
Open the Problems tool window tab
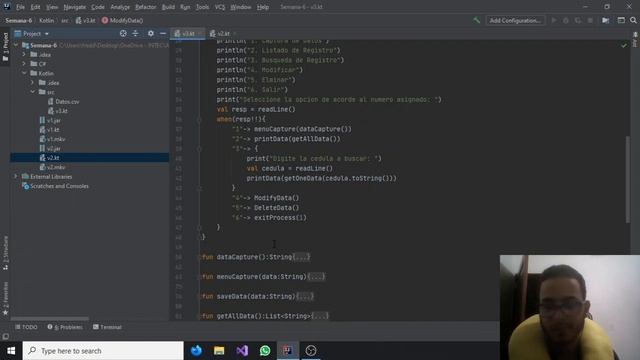(x=65, y=327)
